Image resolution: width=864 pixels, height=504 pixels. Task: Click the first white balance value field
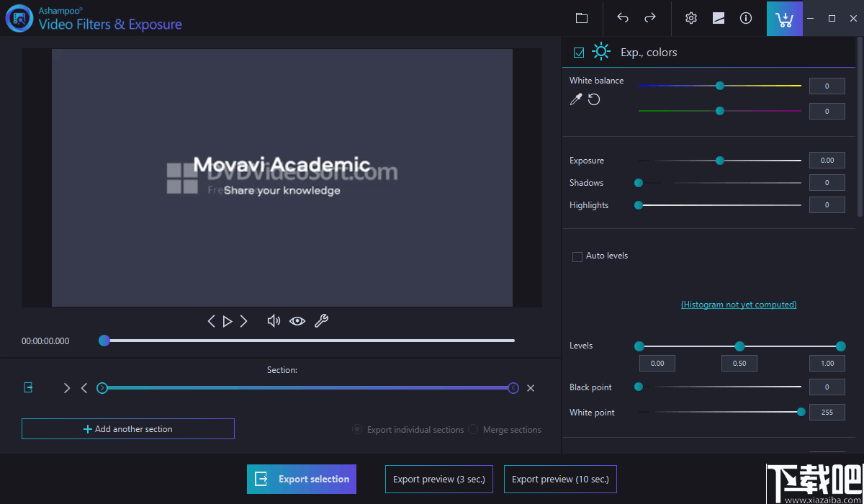click(827, 86)
